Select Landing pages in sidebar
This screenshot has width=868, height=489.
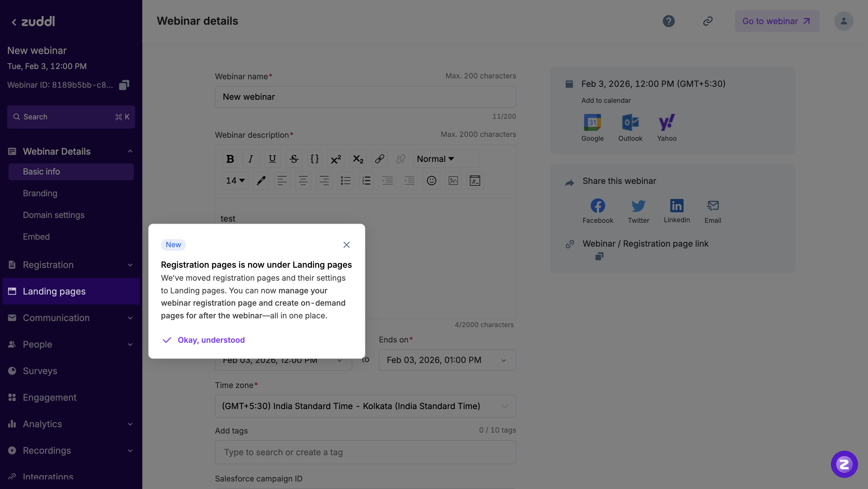(54, 292)
